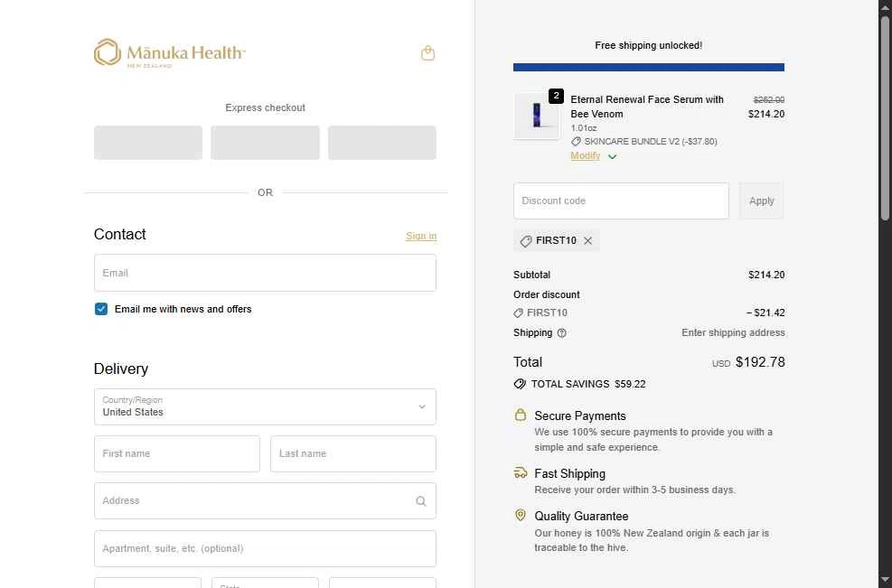Focus the Discount code field

pyautogui.click(x=621, y=201)
